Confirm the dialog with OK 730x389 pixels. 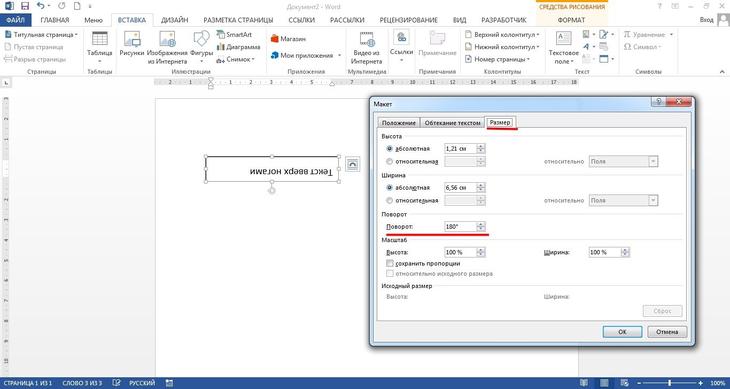622,332
